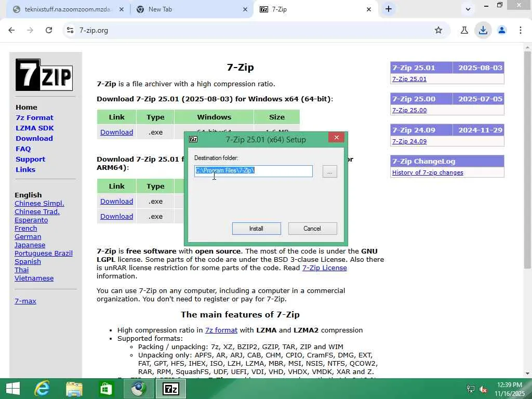Screen dimensions: 532x399
Task: Click the network tray icon
Action: [470, 389]
